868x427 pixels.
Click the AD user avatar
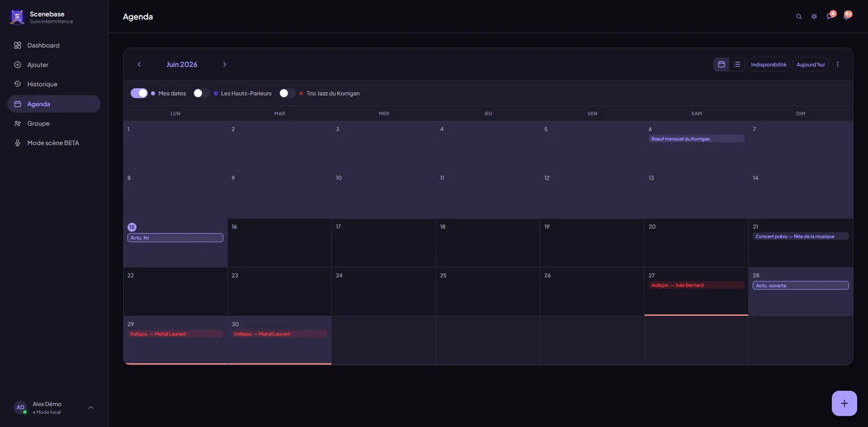tap(21, 407)
